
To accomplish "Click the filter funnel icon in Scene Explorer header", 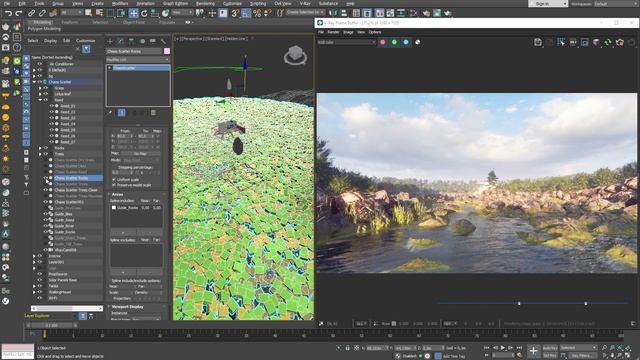I will [86, 49].
